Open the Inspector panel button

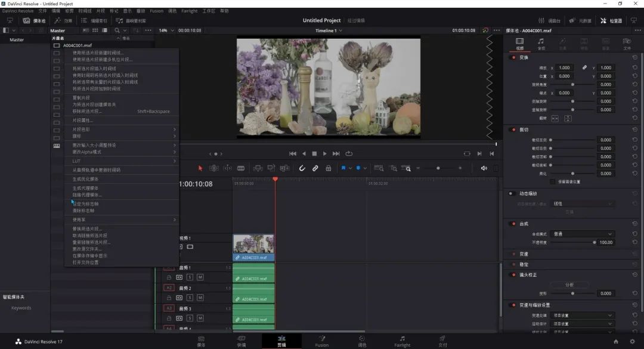(x=611, y=20)
